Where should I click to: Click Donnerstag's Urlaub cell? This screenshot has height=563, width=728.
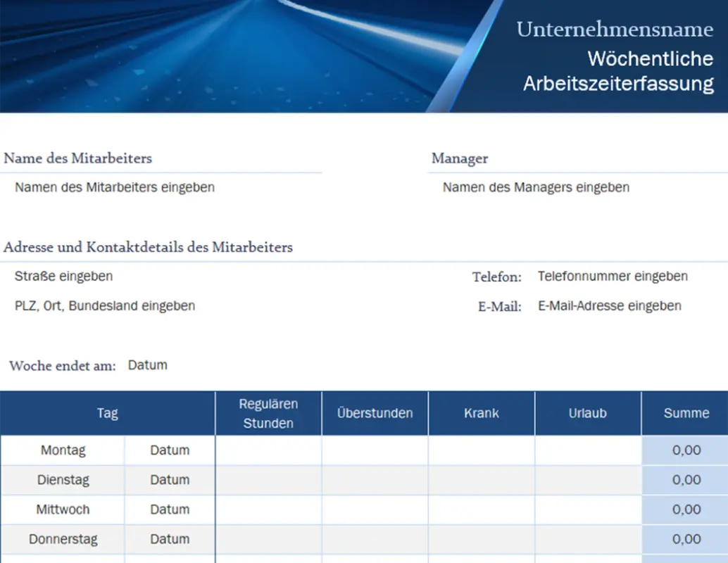pyautogui.click(x=588, y=539)
